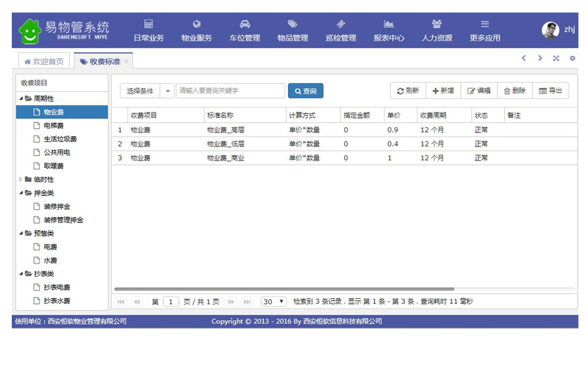Collapse the 周期性 tree folder
This screenshot has height=368, width=588.
21,98
